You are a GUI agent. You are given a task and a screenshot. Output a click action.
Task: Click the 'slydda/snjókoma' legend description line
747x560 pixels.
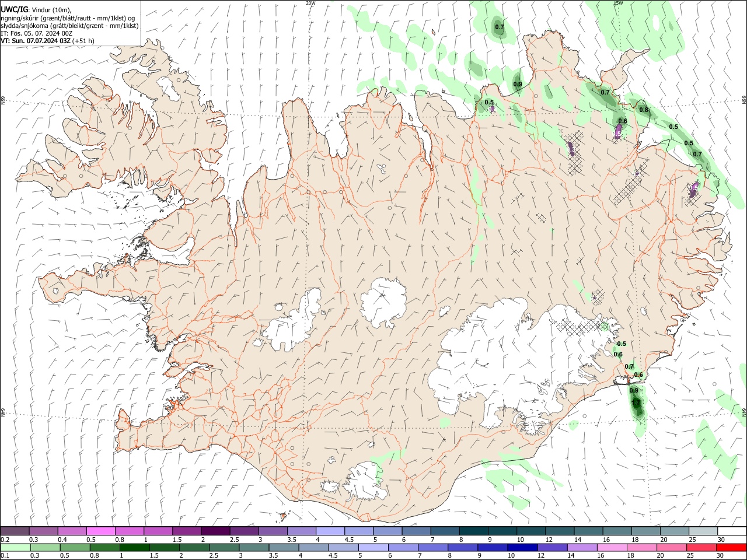[70, 26]
